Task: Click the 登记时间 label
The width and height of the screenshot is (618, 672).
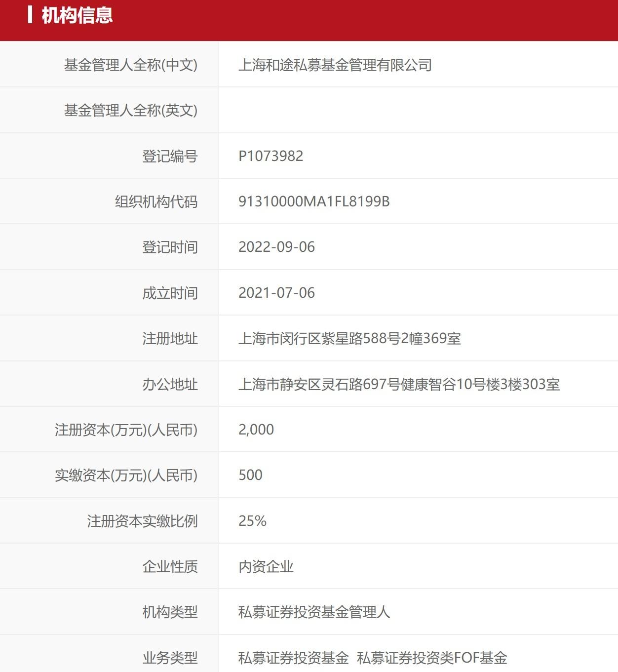Action: click(x=170, y=247)
